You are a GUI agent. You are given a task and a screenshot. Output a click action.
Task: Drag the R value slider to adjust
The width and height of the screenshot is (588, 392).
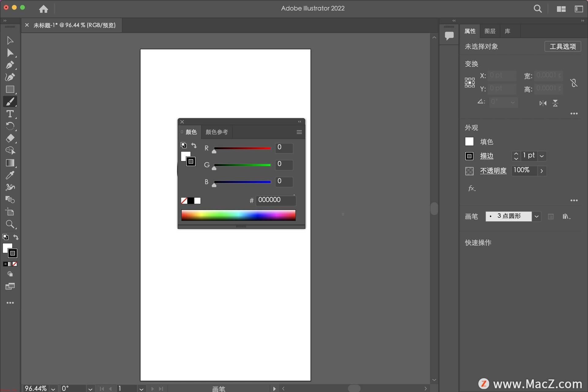pyautogui.click(x=213, y=150)
